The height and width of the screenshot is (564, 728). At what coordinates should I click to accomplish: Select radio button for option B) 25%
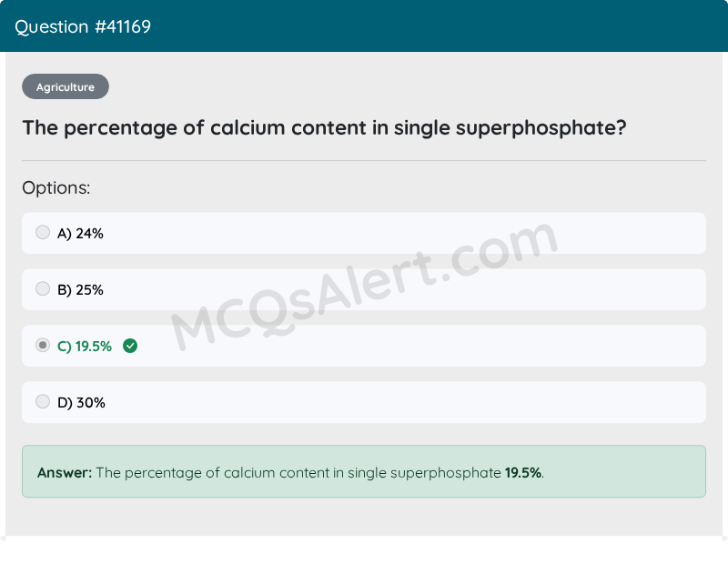pos(43,288)
